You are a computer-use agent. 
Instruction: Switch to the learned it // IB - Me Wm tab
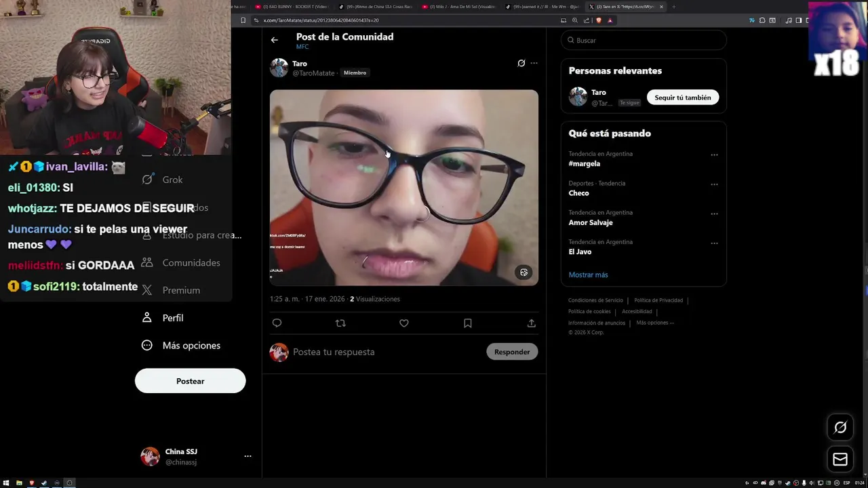(542, 7)
